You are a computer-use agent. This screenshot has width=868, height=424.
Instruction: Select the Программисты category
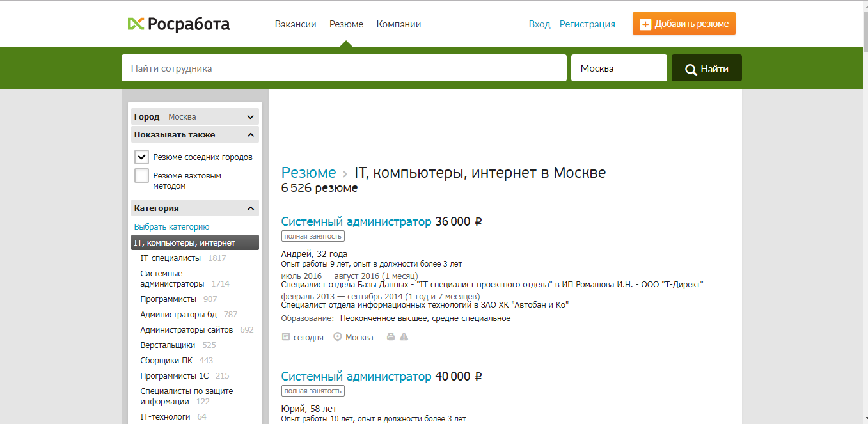click(x=168, y=299)
